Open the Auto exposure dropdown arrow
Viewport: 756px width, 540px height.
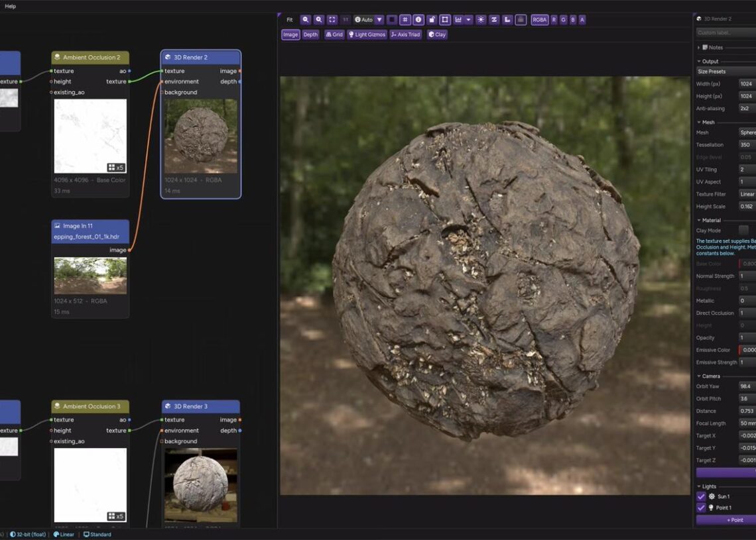(379, 20)
